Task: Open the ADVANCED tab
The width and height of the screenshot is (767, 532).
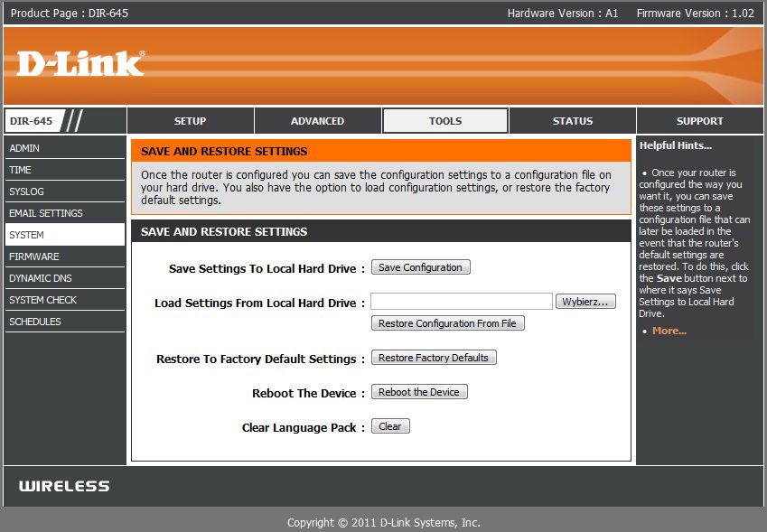Action: [x=317, y=121]
